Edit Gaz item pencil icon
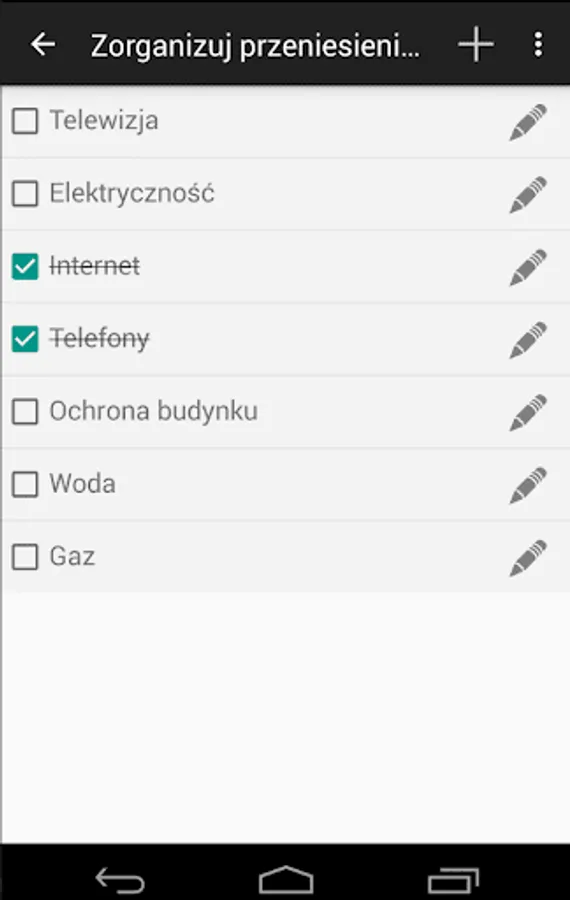This screenshot has width=570, height=900. 528,557
